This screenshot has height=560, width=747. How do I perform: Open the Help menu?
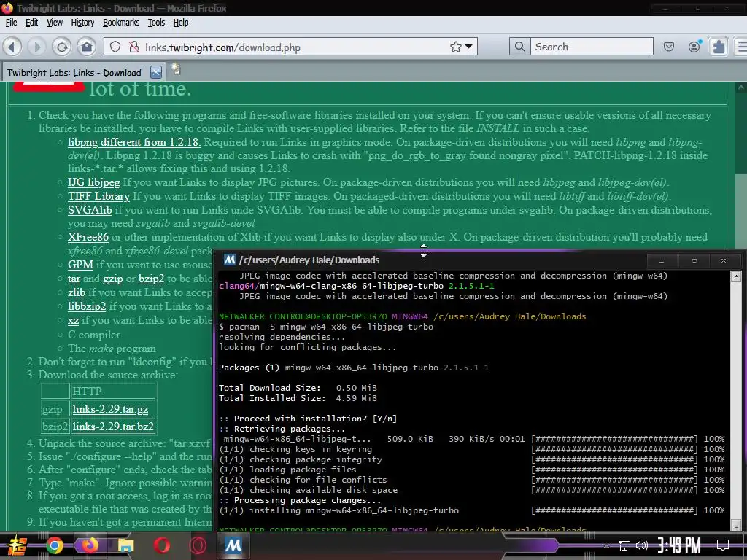pyautogui.click(x=181, y=23)
